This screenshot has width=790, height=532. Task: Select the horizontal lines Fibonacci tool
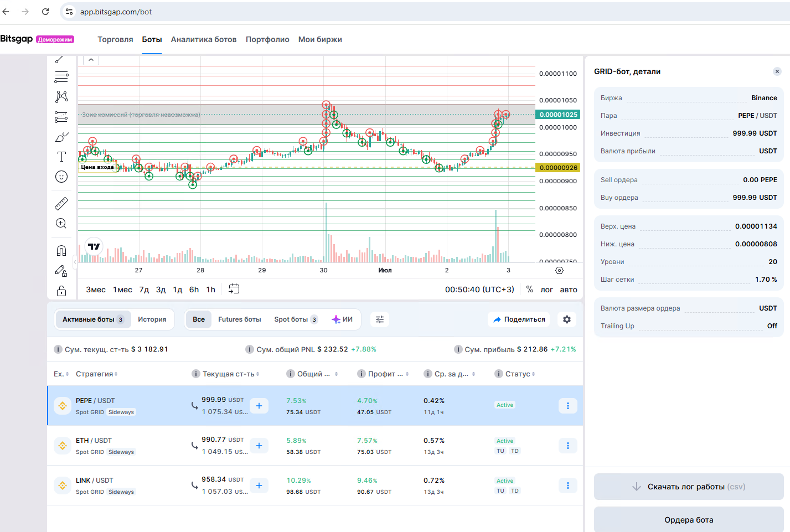click(x=61, y=77)
